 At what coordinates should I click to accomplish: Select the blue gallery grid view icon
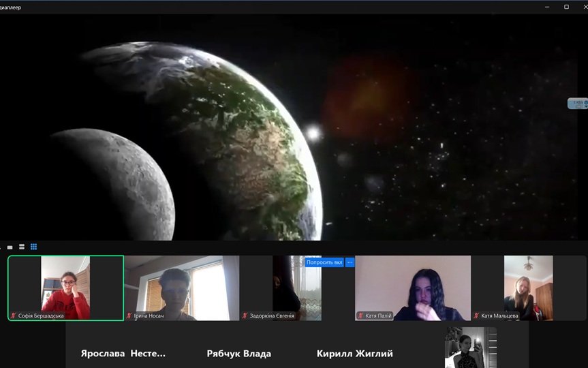34,247
